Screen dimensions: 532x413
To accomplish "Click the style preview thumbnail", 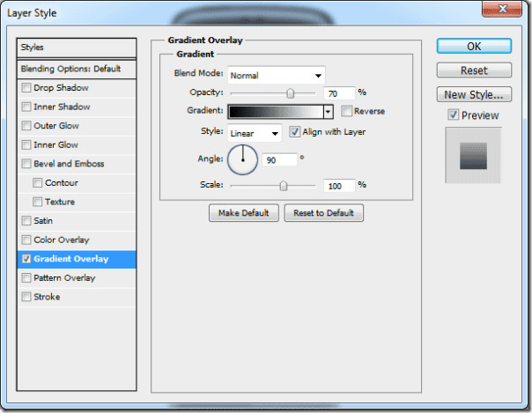I will [x=473, y=155].
